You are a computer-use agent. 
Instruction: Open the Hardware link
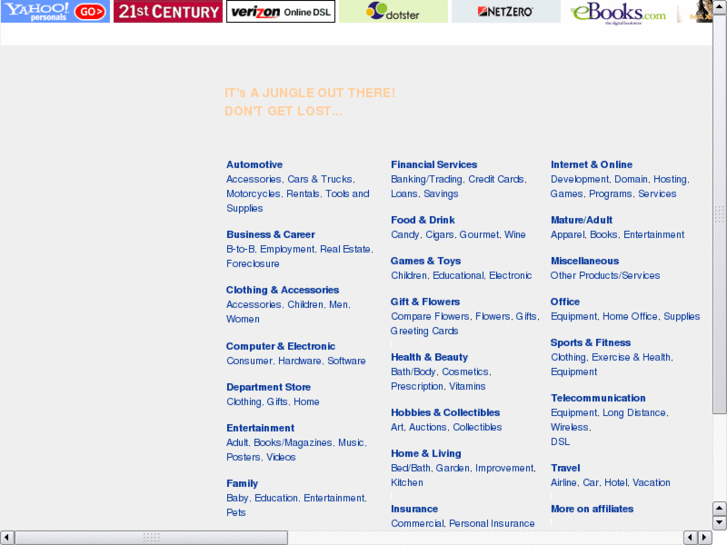(300, 361)
